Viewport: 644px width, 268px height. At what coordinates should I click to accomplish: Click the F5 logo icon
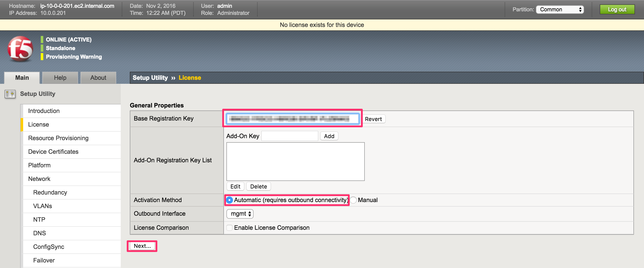[x=20, y=49]
